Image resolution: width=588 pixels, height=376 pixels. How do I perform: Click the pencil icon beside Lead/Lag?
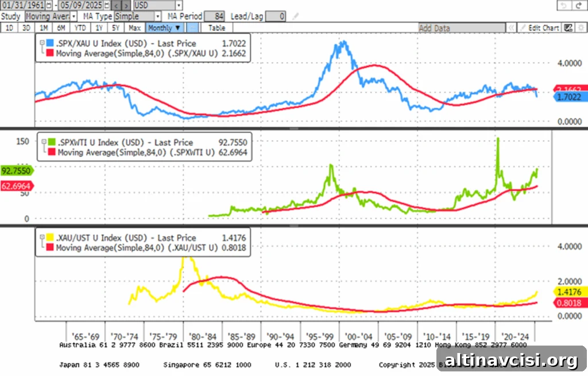(x=296, y=16)
